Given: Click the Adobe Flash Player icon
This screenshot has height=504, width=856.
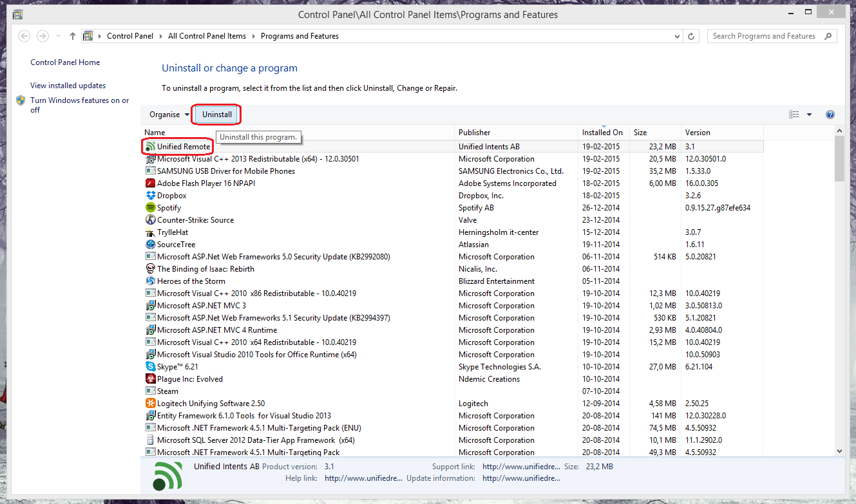Looking at the screenshot, I should (151, 183).
